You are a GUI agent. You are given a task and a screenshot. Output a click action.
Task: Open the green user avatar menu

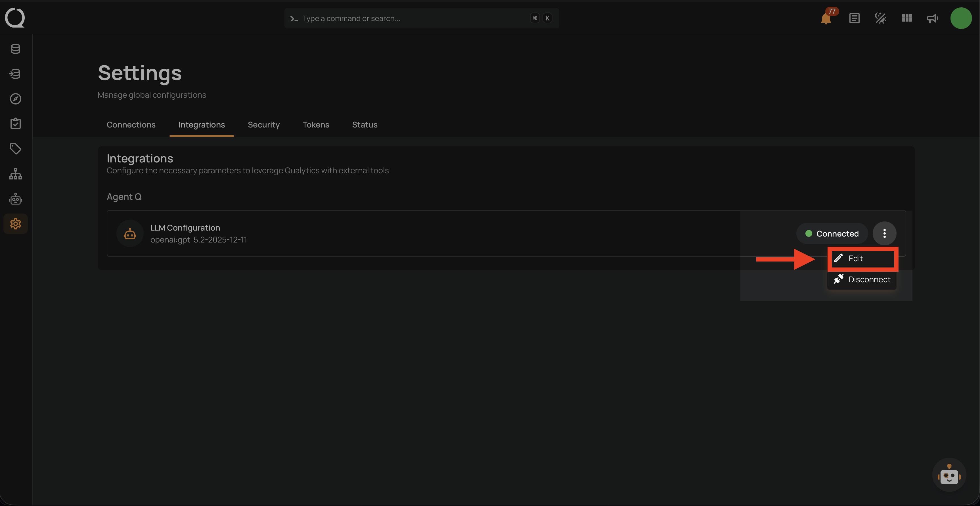click(x=961, y=18)
